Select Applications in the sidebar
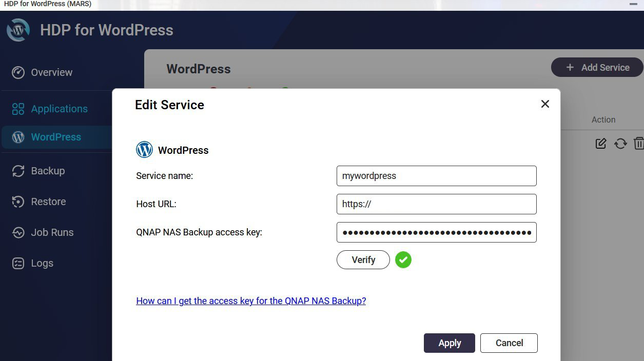644x361 pixels. point(59,109)
